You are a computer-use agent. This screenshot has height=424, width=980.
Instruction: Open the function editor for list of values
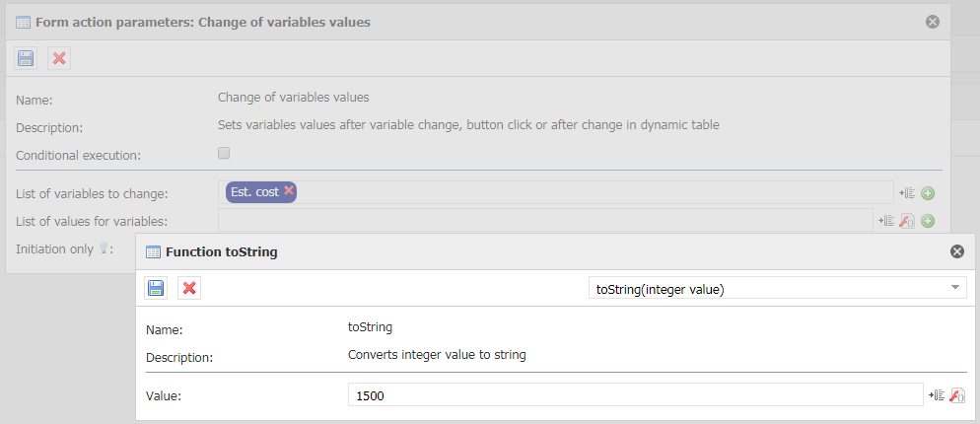[907, 220]
